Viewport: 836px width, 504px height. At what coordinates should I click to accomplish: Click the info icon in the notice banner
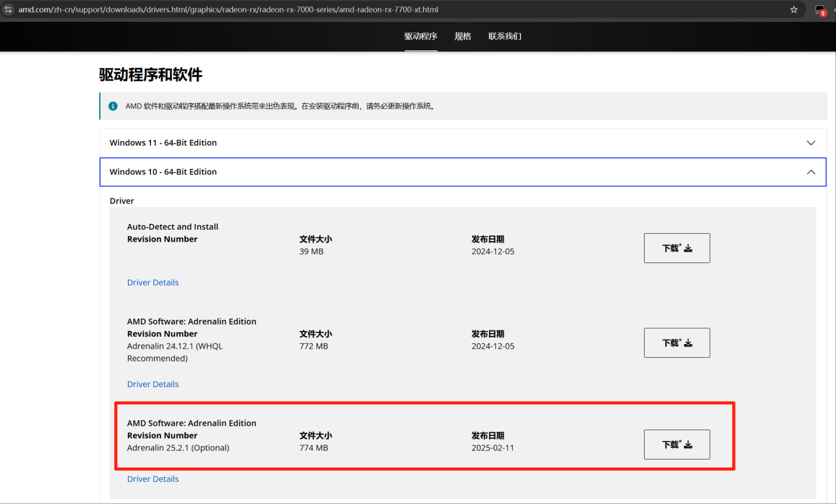[113, 106]
